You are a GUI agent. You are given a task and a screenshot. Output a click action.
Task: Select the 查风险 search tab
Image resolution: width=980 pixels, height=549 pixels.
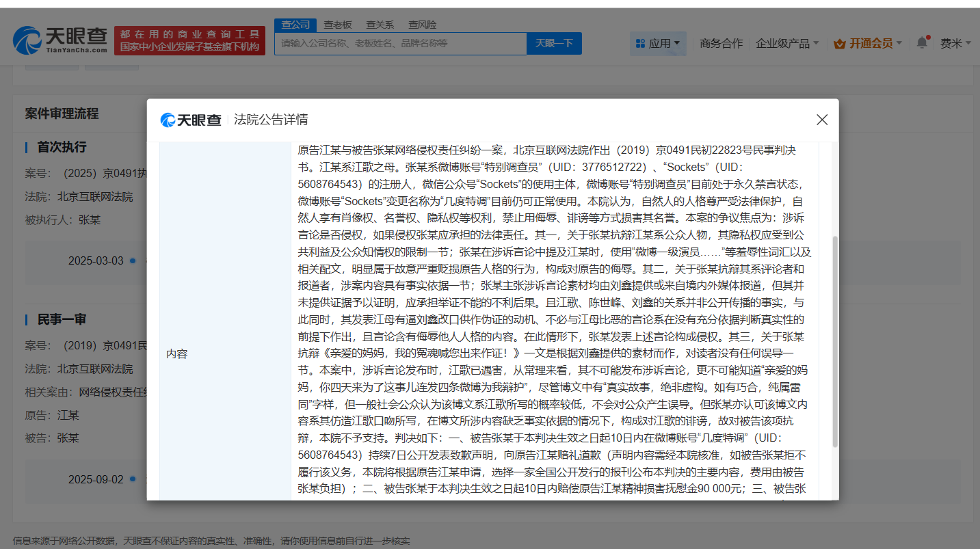pyautogui.click(x=422, y=25)
